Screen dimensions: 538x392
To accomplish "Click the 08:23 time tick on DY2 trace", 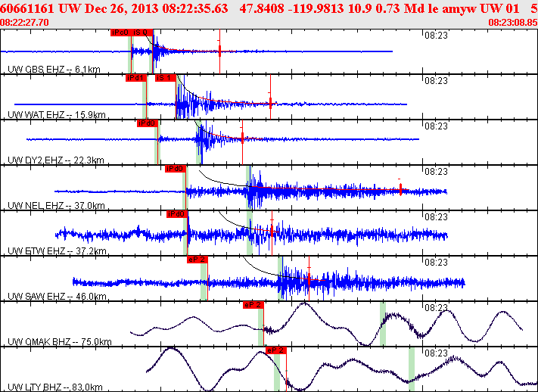I will coord(436,126).
